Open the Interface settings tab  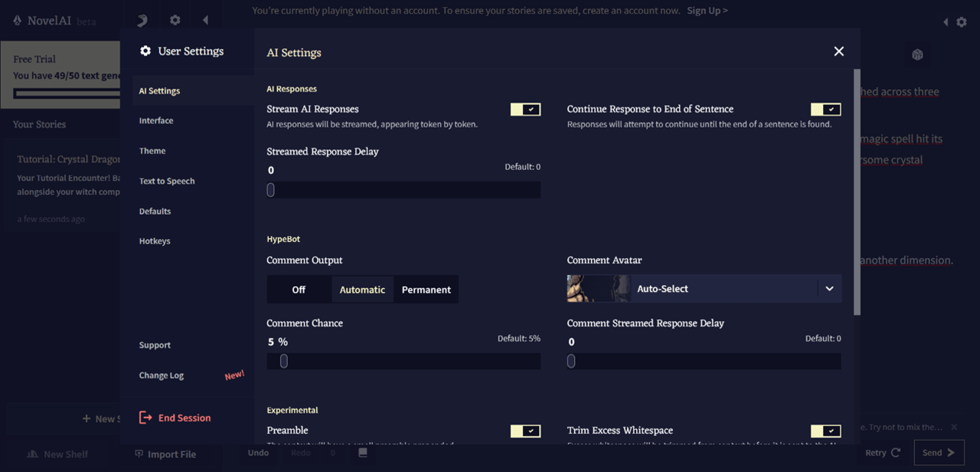tap(156, 120)
